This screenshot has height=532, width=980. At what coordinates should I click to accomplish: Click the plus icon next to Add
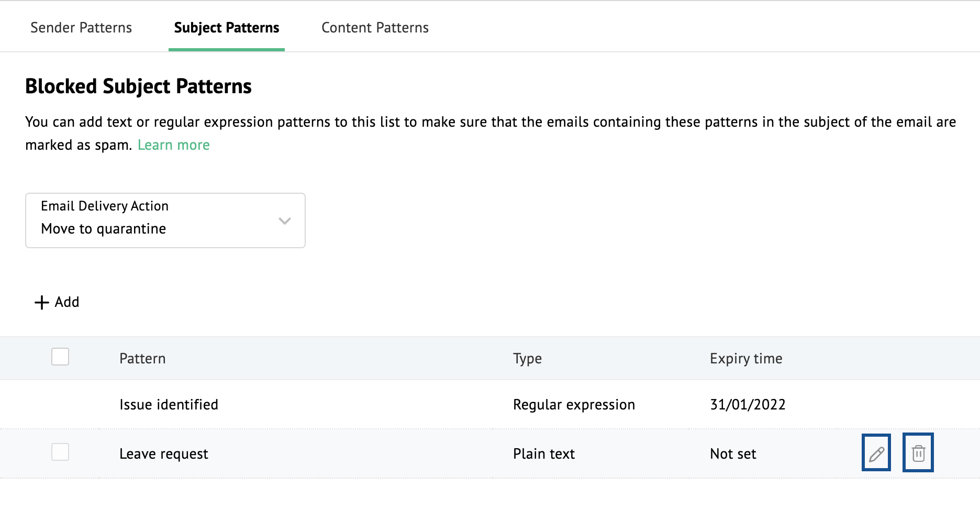41,302
